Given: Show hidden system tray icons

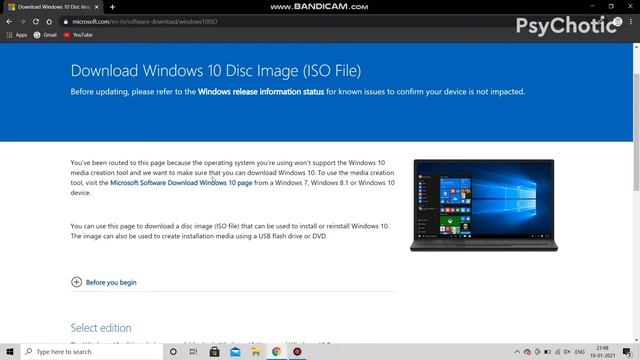Looking at the screenshot, I should [517, 351].
